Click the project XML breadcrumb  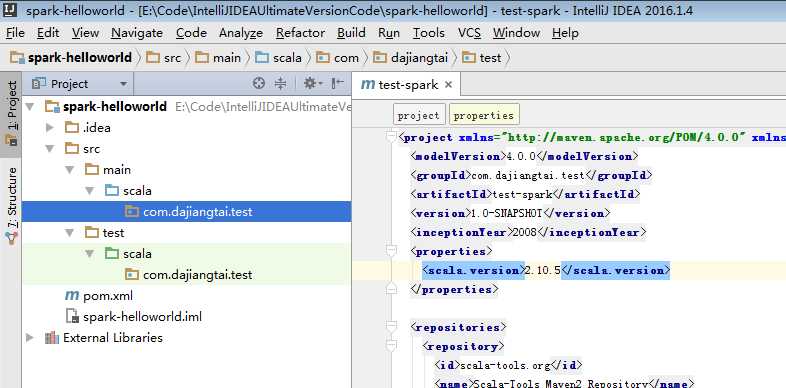[x=419, y=115]
